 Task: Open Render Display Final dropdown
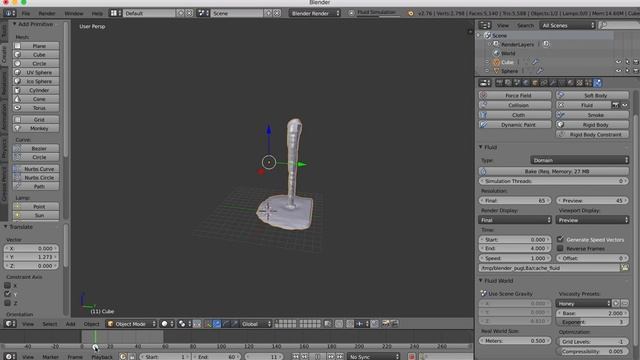tap(515, 220)
